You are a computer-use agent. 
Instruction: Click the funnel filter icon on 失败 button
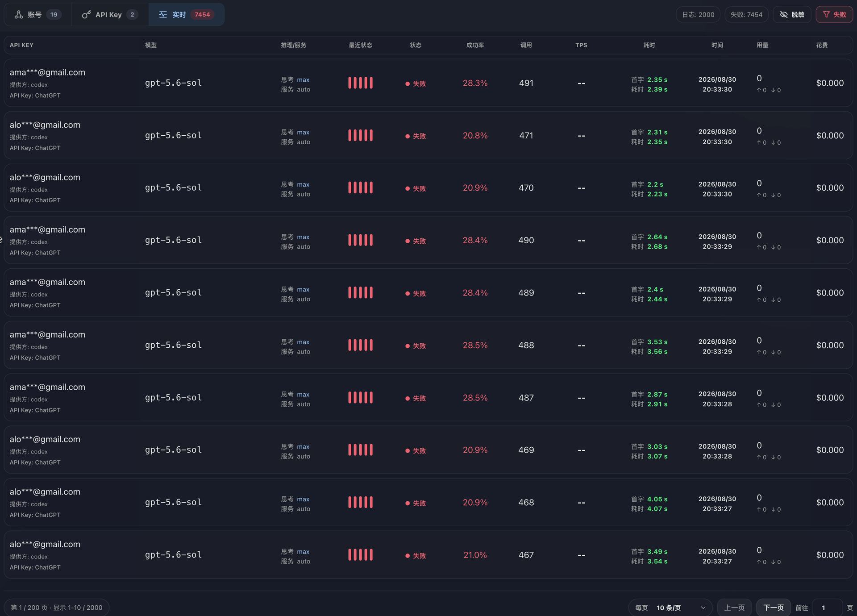[x=826, y=15]
